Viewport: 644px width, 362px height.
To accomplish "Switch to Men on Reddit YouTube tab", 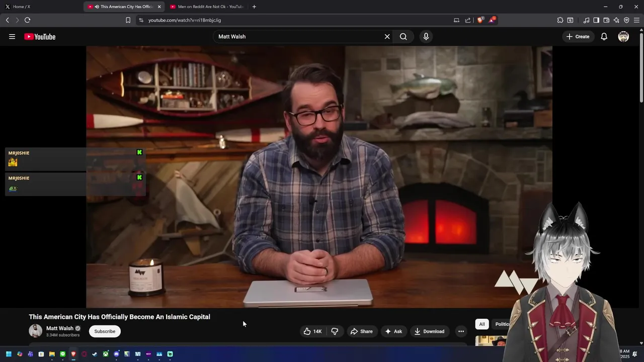I will pos(207,7).
